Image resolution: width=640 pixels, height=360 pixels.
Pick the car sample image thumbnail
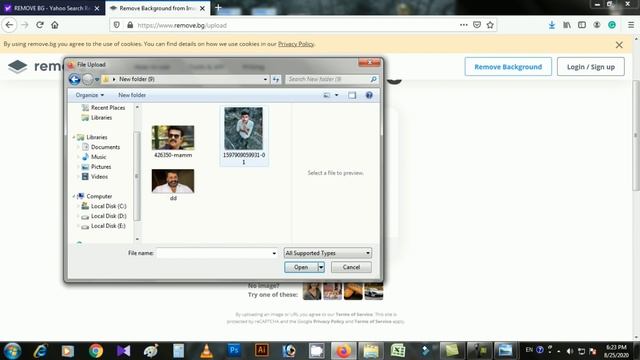(x=374, y=291)
